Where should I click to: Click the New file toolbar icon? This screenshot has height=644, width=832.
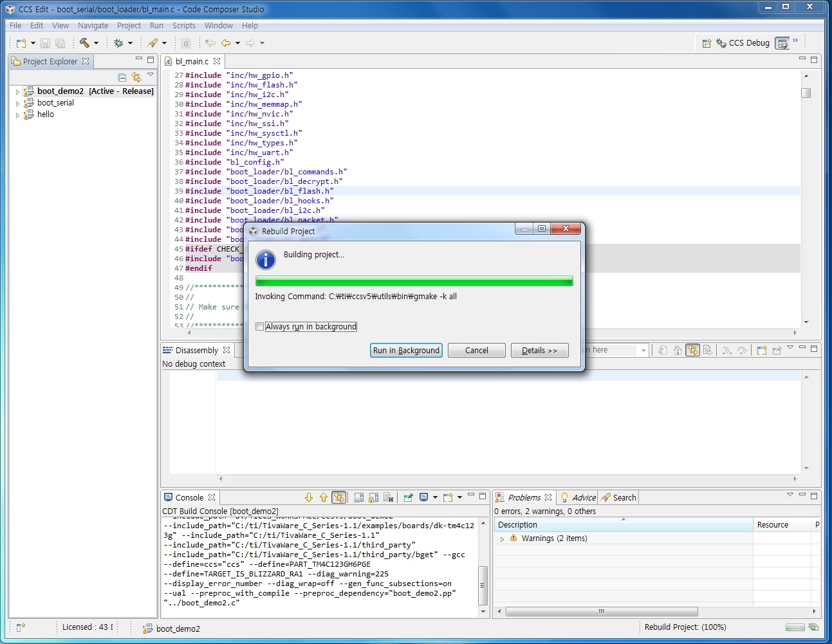[x=21, y=43]
